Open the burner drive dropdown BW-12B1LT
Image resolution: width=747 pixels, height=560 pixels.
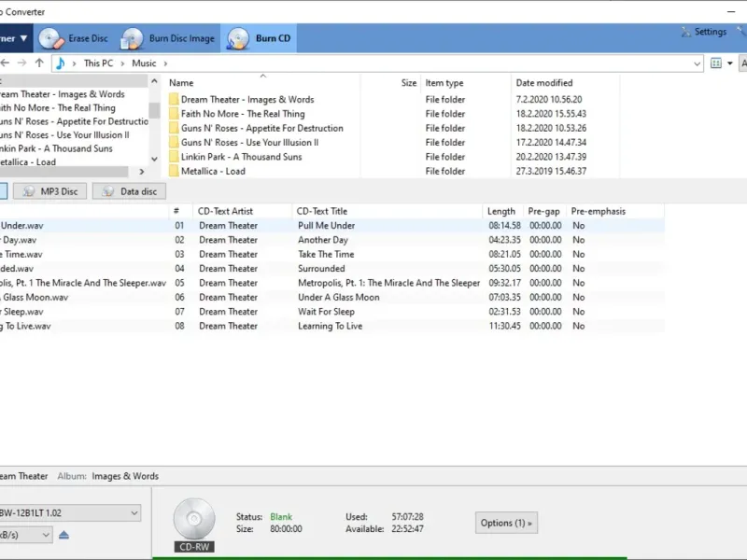(70, 512)
